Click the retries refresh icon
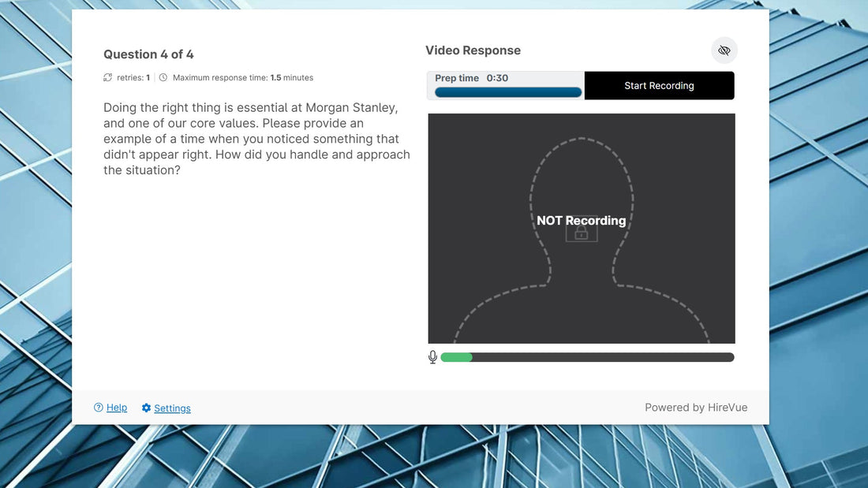 coord(107,77)
